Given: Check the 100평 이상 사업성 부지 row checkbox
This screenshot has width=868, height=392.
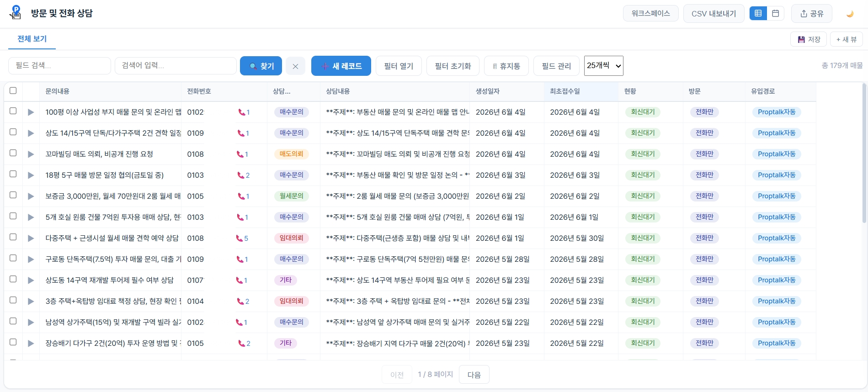Looking at the screenshot, I should click(x=13, y=111).
